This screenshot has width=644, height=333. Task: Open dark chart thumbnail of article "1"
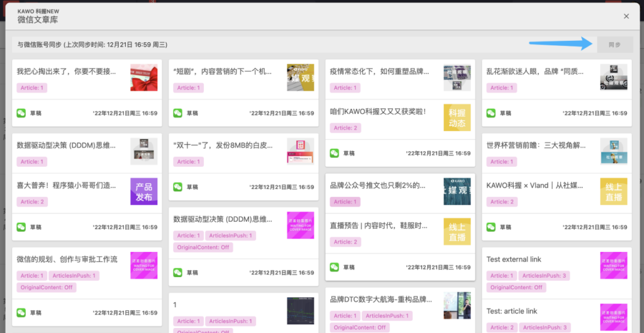click(300, 311)
